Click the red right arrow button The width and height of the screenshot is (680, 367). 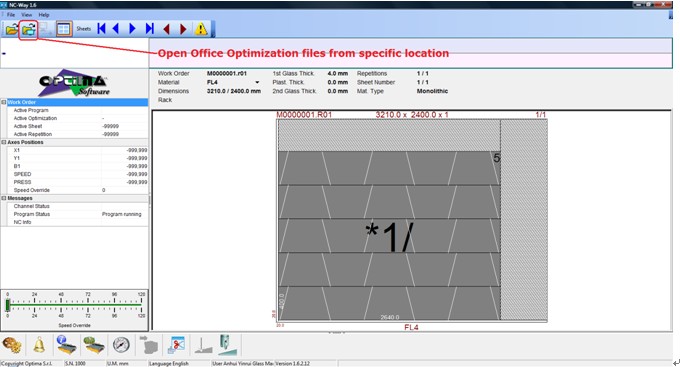tap(183, 29)
